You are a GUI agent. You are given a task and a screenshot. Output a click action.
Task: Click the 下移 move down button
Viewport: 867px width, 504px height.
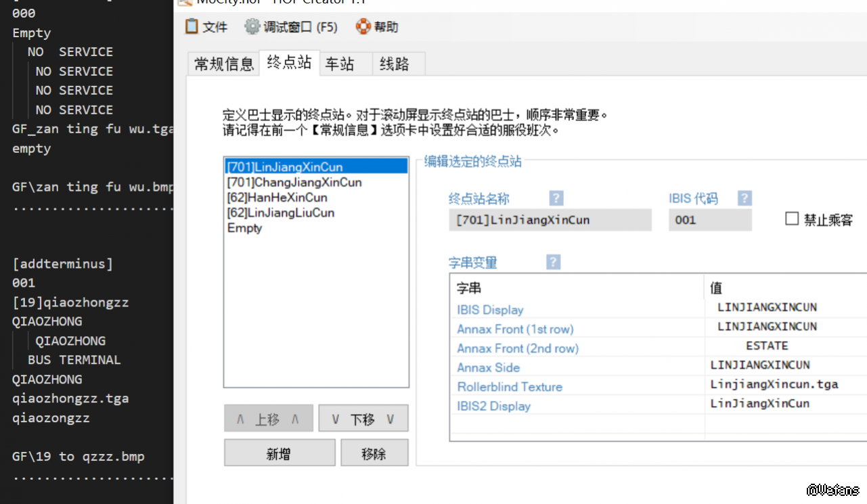coord(363,419)
